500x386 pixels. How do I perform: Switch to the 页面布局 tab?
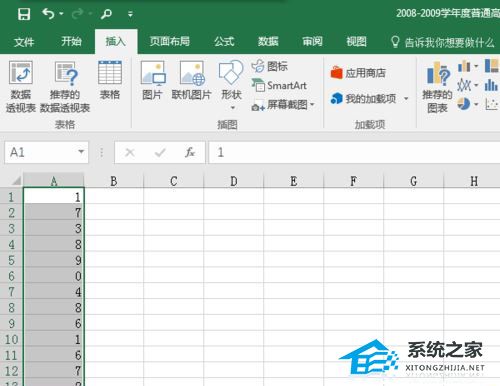click(170, 41)
